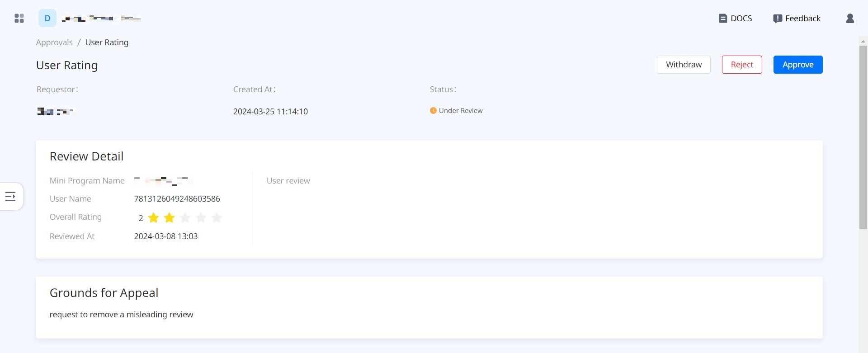Open the DOCS link
The width and height of the screenshot is (868, 353).
tap(736, 19)
